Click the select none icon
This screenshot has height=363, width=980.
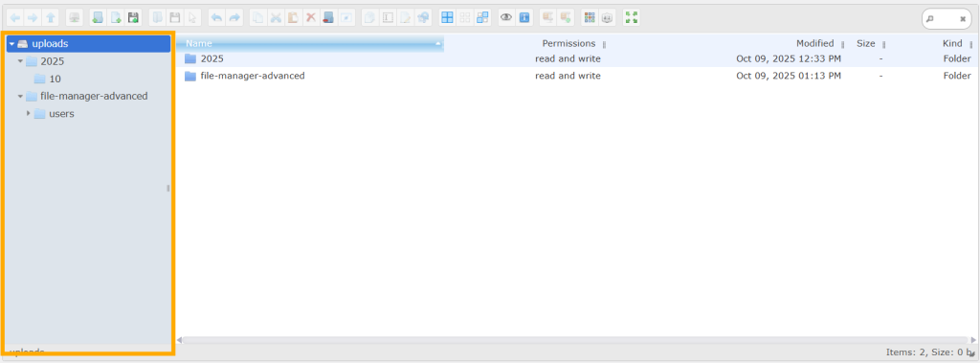tap(464, 18)
